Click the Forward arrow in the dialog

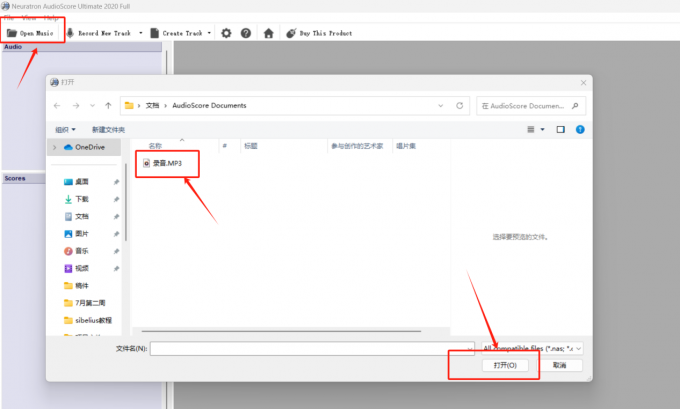click(76, 105)
